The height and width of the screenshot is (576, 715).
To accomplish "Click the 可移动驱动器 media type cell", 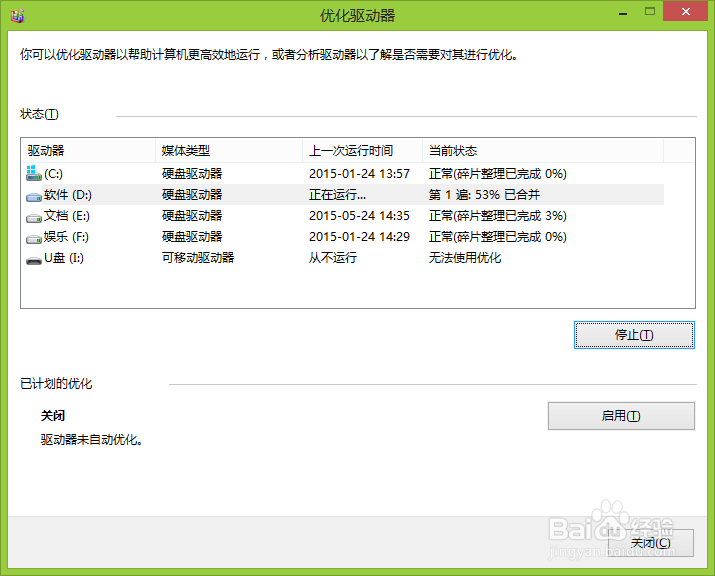I will tap(198, 258).
